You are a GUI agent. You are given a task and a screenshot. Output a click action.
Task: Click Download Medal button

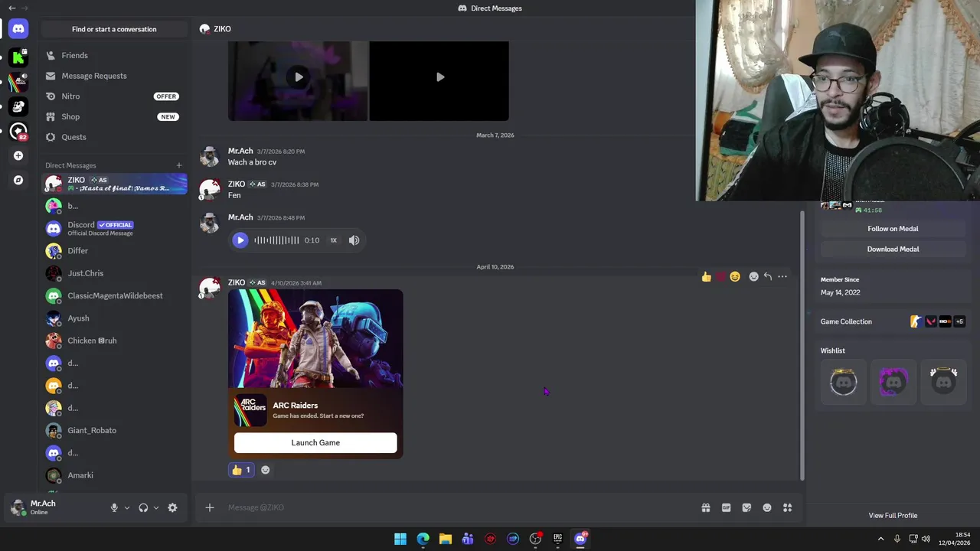pos(893,249)
